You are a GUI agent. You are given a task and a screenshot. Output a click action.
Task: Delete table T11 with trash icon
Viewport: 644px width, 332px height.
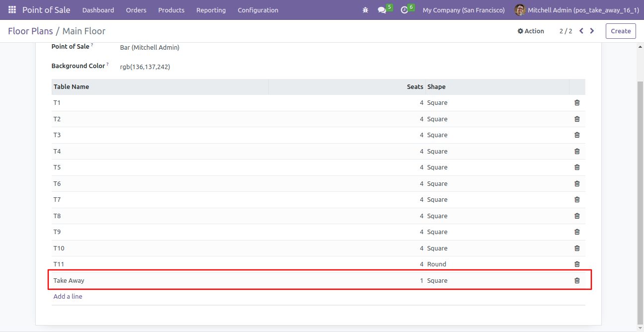point(577,264)
